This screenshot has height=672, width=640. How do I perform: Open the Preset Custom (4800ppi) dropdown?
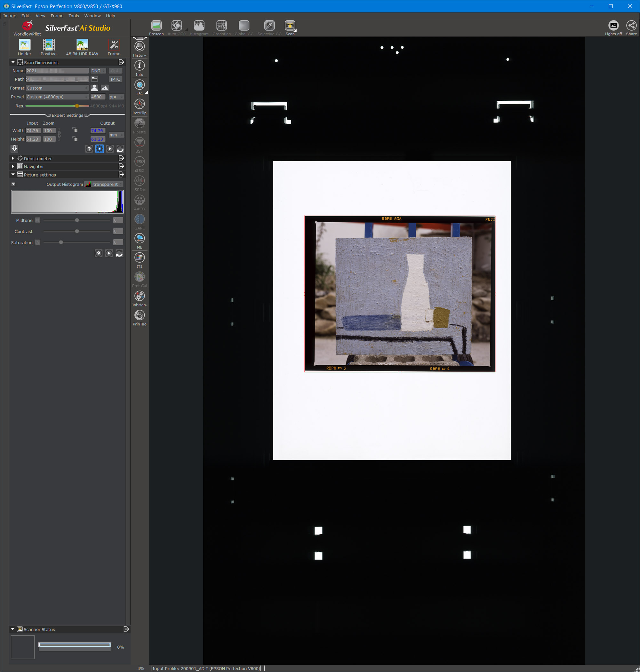pos(57,97)
